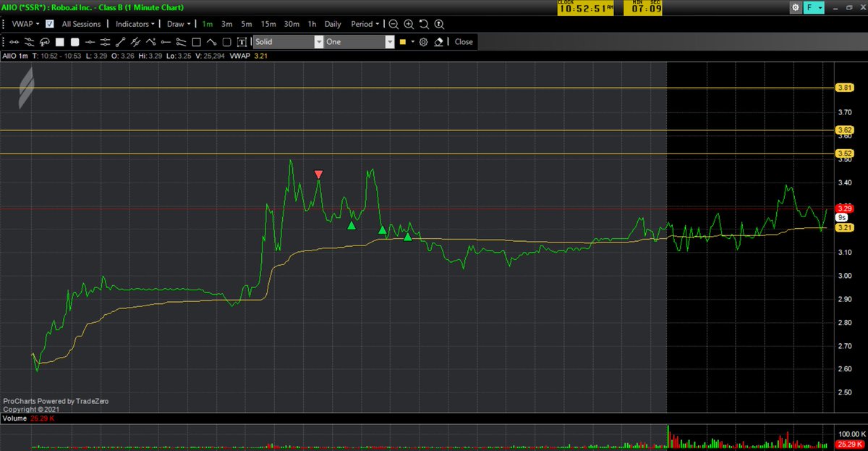Click the yellow 3.21 VWAP price label

click(x=844, y=227)
